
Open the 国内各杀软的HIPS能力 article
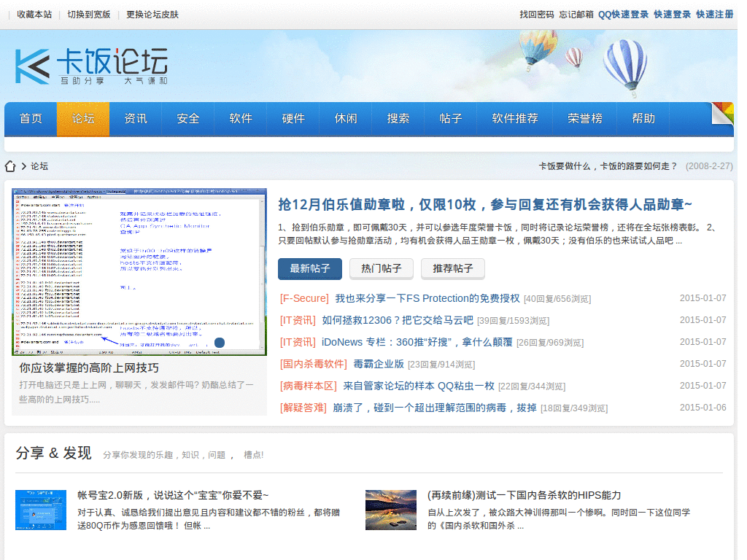(x=524, y=495)
